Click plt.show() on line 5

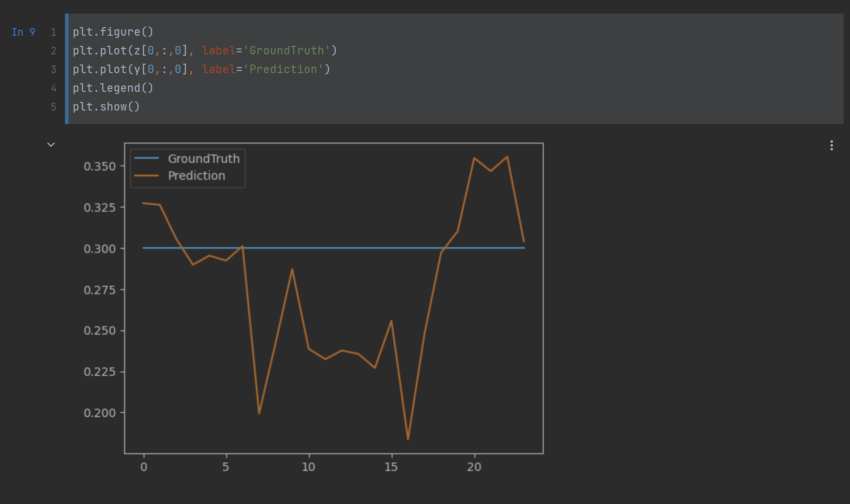(105, 107)
